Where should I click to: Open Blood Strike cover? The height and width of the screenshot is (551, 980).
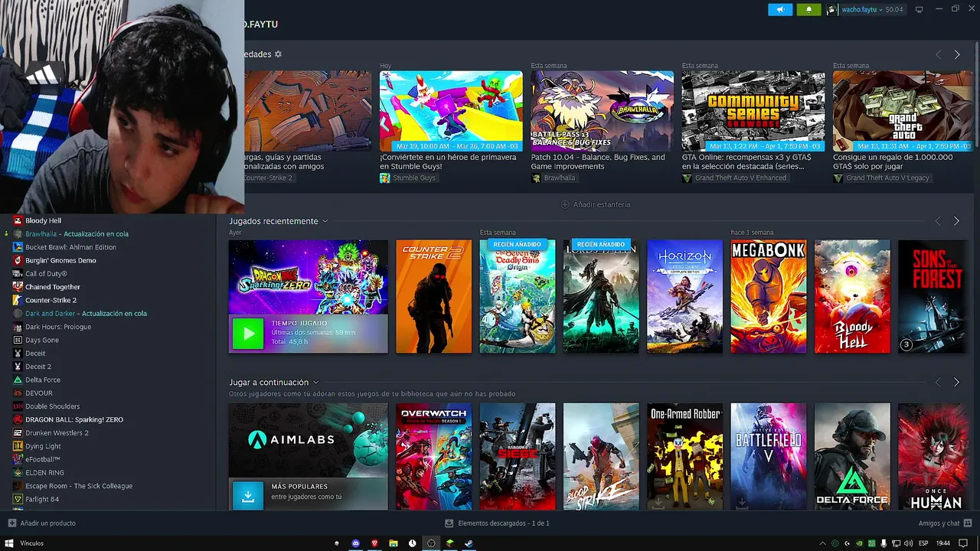pyautogui.click(x=601, y=457)
